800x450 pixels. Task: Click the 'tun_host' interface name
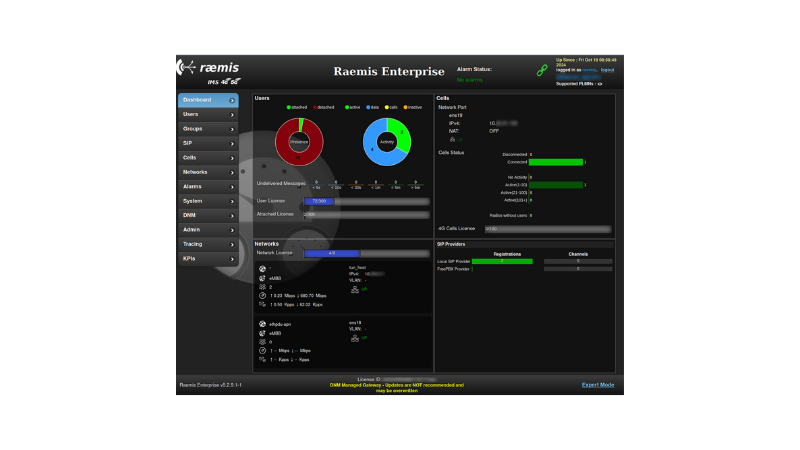coord(357,267)
